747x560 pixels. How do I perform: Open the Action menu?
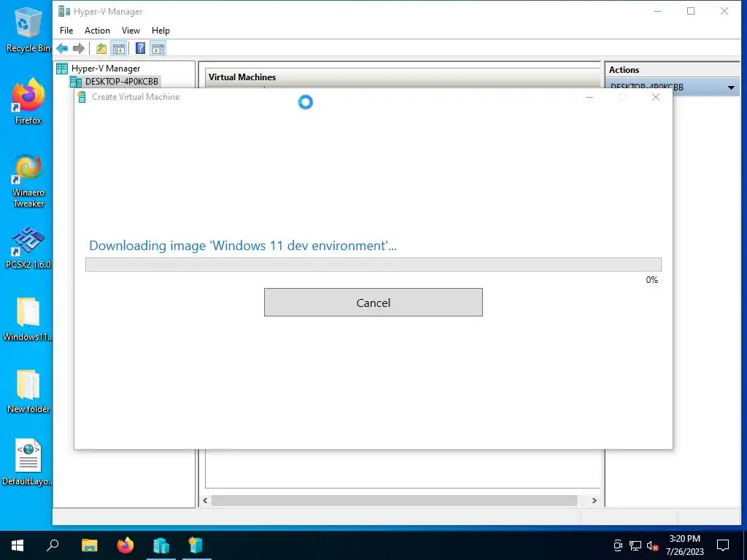pyautogui.click(x=97, y=31)
